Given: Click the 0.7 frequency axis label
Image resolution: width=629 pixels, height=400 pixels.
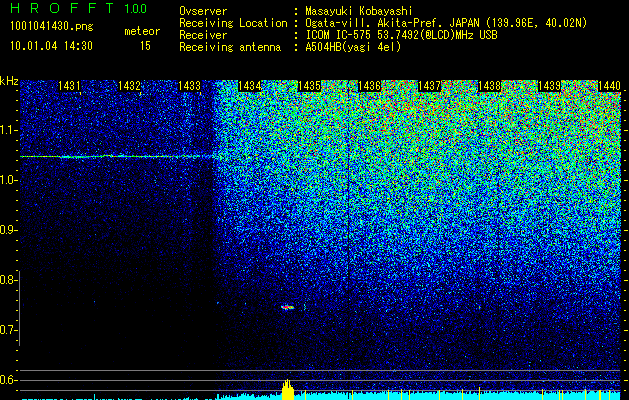Looking at the screenshot, I should [8, 330].
